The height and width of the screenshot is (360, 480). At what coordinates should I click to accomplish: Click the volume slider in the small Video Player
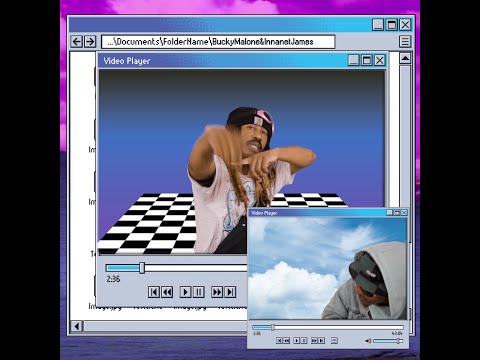click(x=388, y=341)
